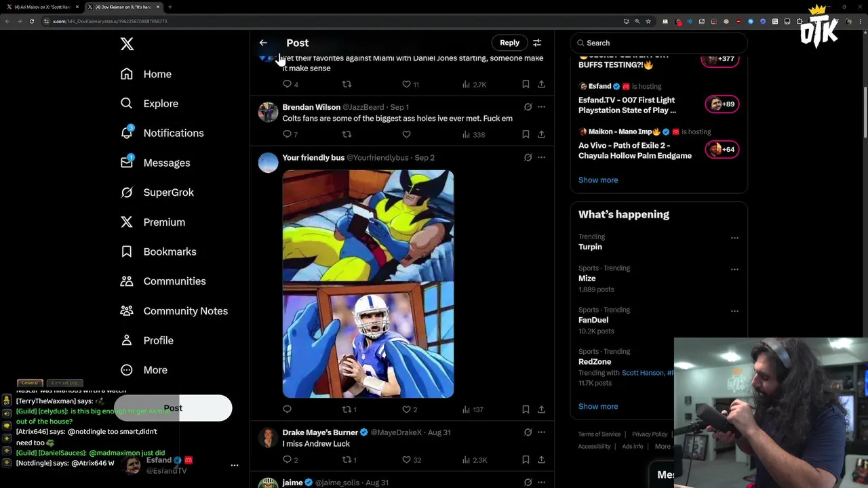Open reply sort settings icon
The width and height of the screenshot is (868, 488).
point(537,43)
